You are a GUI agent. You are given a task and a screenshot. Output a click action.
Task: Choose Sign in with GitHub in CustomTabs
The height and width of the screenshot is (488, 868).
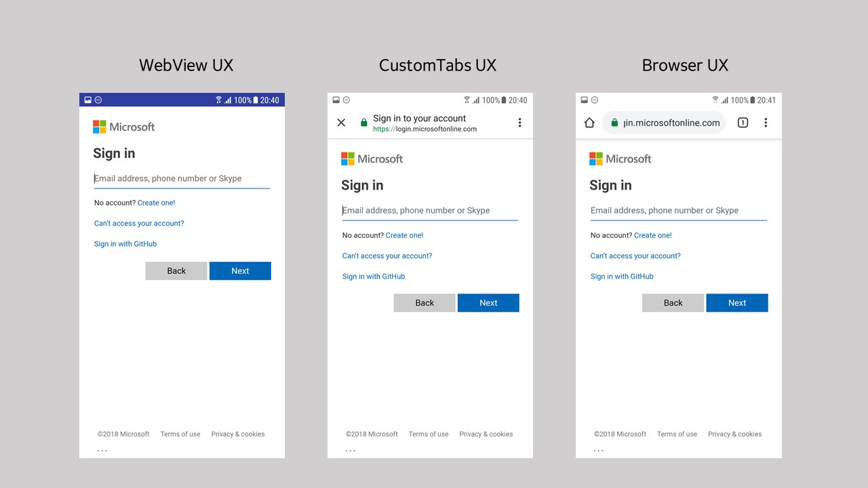click(x=374, y=277)
